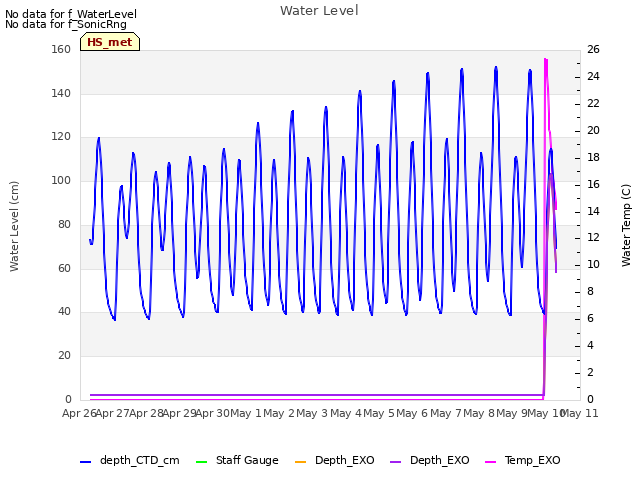Click the Apr 28 date label
This screenshot has width=640, height=480.
click(146, 413)
